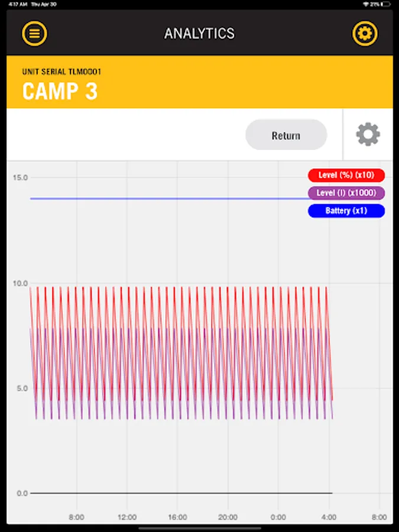Tap the 4:00 time axis label
Viewport: 399px width, 532px height.
329,517
